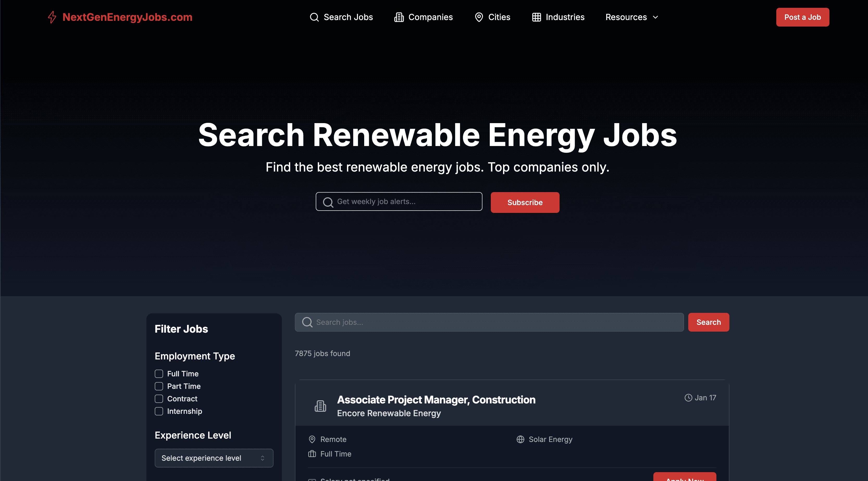Screen dimensions: 868x481
Task: Click the 'Solar Energy' industry text
Action: click(551, 439)
